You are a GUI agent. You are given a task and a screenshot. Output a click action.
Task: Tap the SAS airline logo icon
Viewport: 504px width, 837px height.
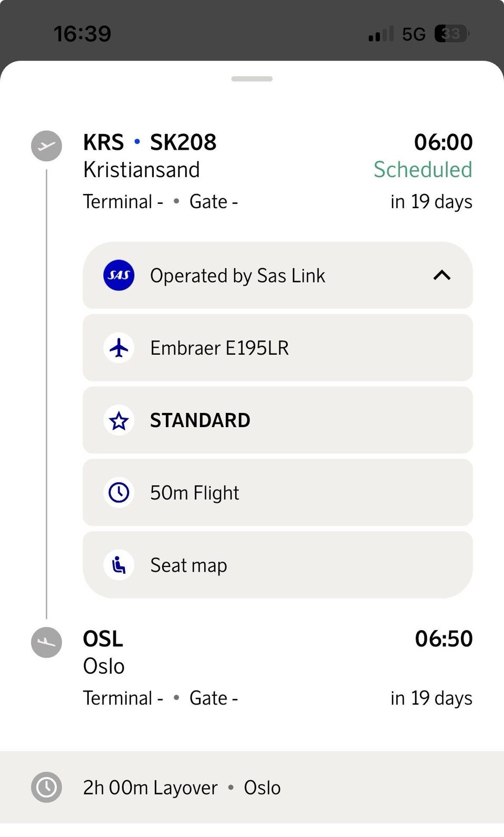coord(119,275)
